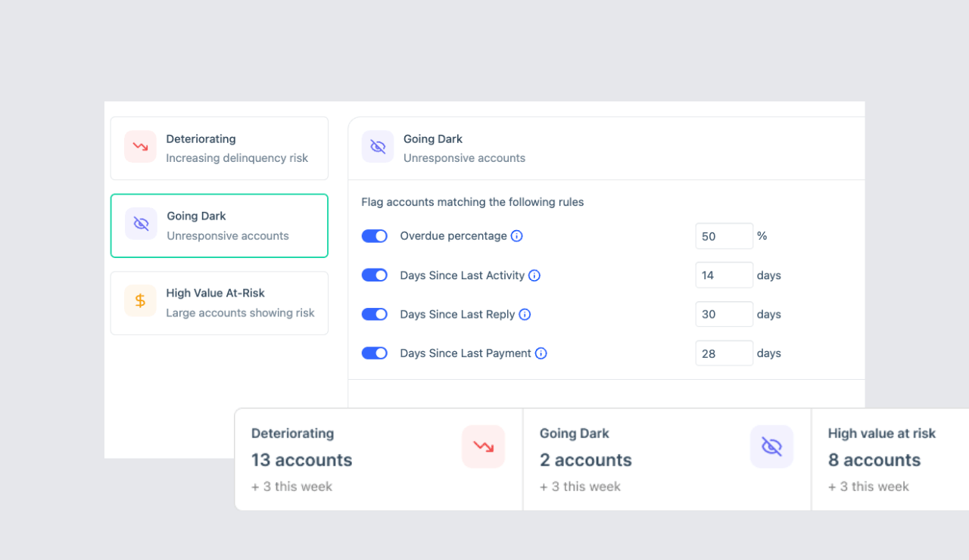Click the Going Dark eye-slash icon in sidebar
969x560 pixels.
(x=141, y=224)
